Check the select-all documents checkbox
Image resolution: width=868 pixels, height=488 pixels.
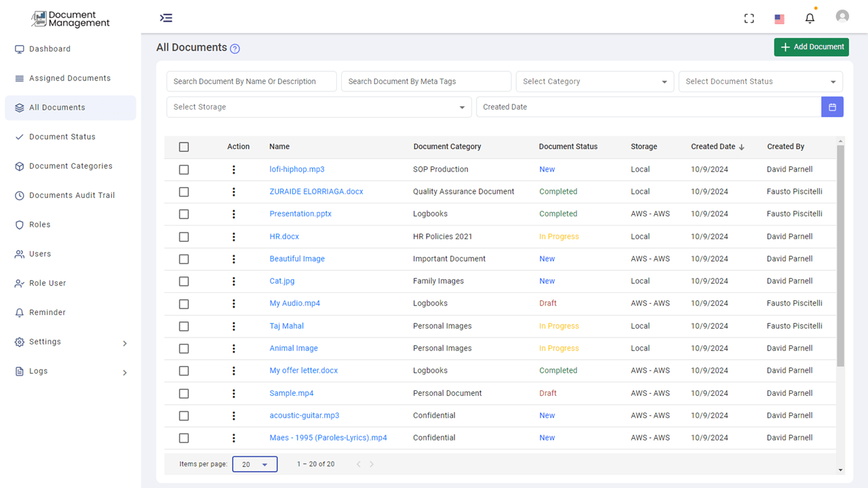(184, 147)
